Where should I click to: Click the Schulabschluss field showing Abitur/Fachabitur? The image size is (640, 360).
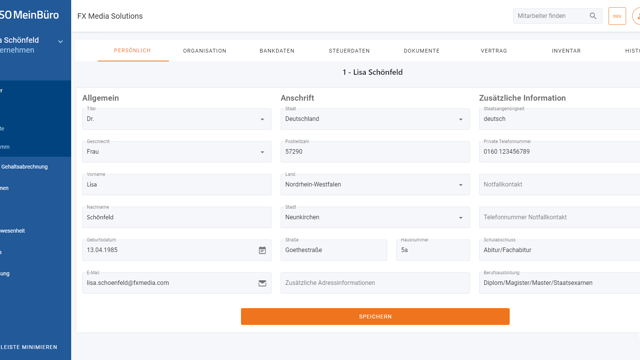[x=560, y=250]
